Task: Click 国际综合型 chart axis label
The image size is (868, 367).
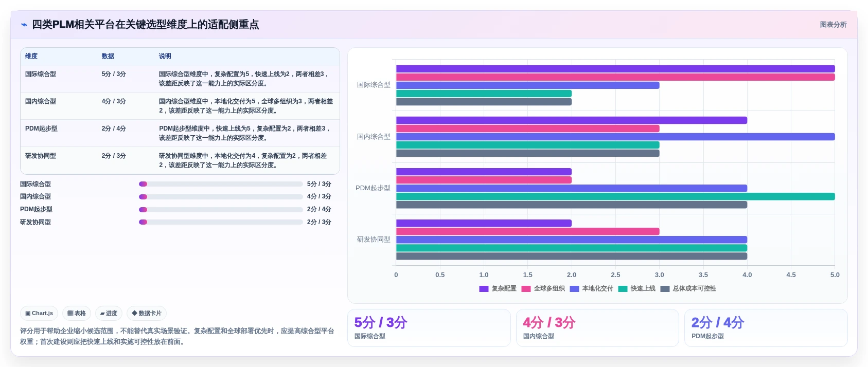Action: [x=374, y=85]
